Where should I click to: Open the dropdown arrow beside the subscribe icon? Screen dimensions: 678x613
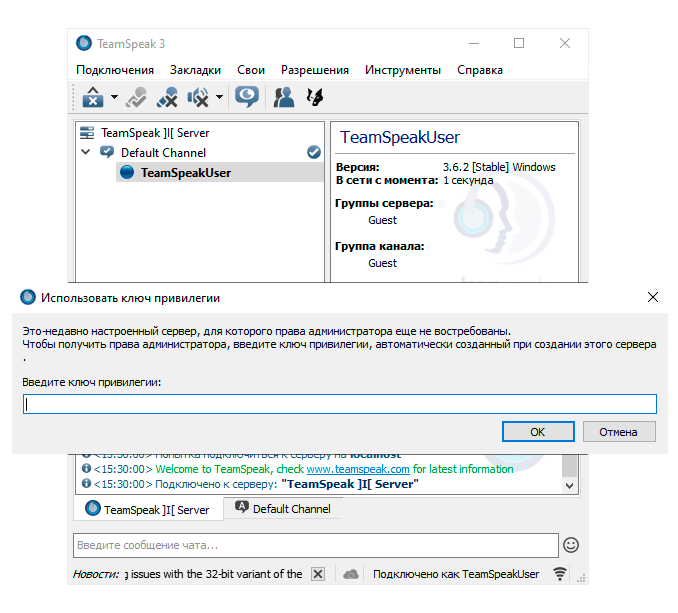tap(220, 97)
